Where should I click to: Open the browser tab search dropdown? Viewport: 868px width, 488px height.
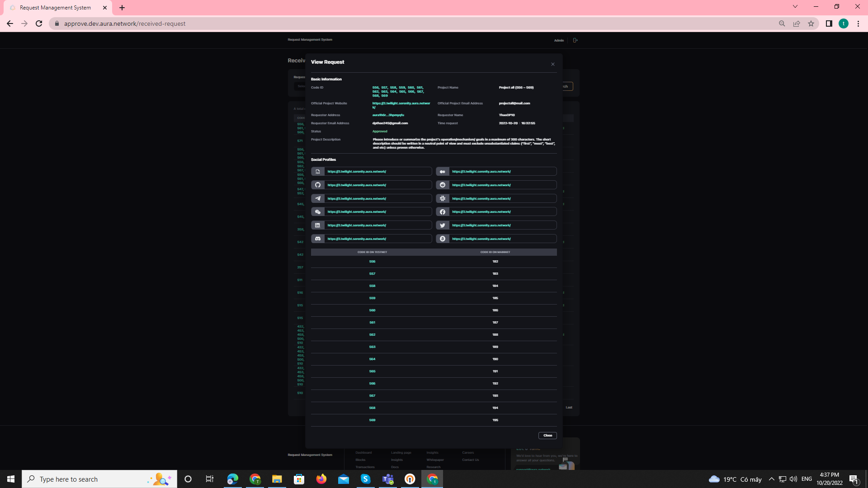point(794,6)
